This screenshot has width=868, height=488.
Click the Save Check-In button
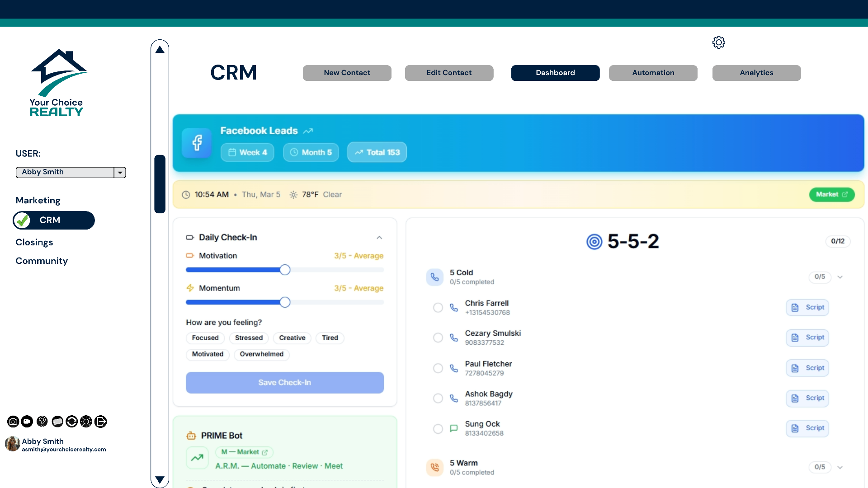click(x=285, y=383)
